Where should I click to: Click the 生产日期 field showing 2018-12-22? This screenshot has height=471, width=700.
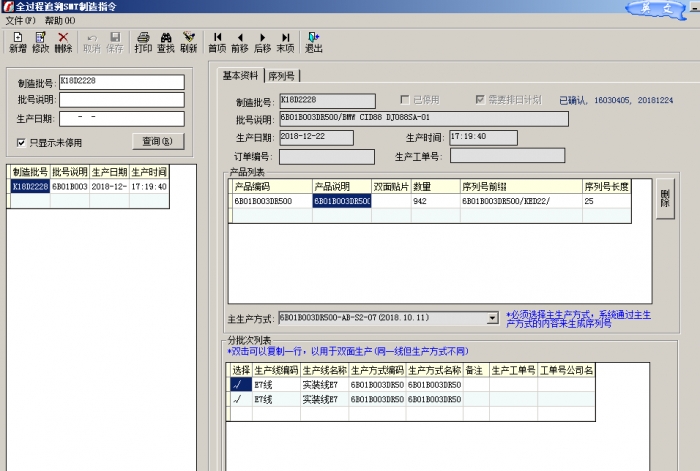point(317,138)
